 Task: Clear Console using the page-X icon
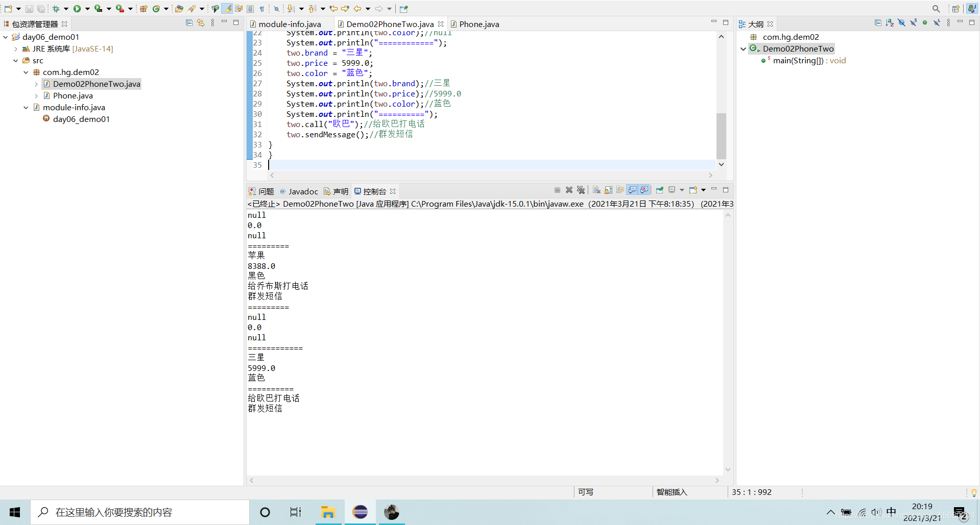596,190
